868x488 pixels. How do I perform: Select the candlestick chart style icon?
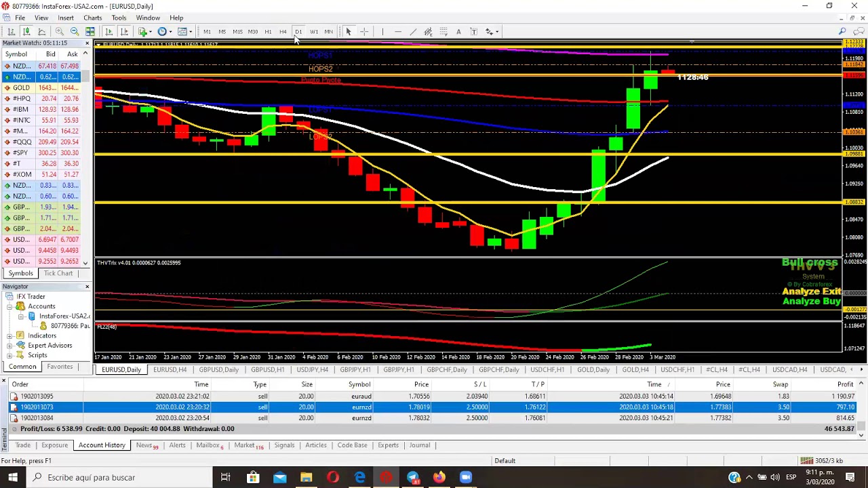26,31
